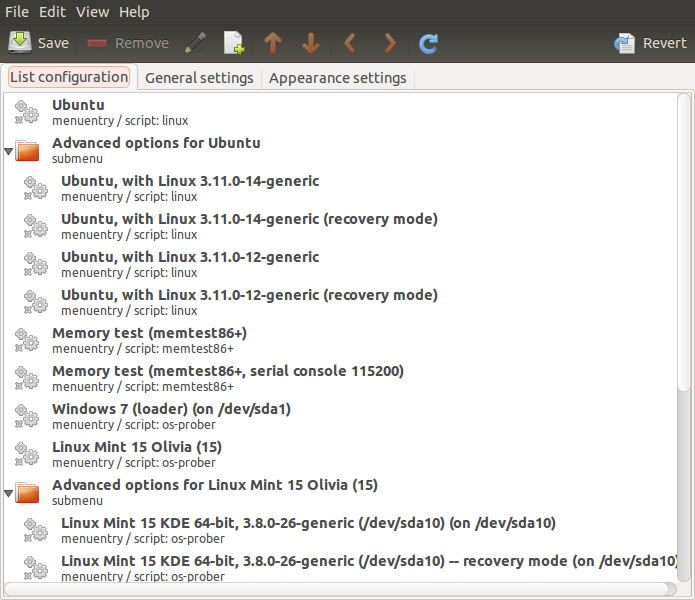695x600 pixels.
Task: Click gear icon of Ubuntu 3.11.0-14-generic entry
Action: [x=35, y=188]
